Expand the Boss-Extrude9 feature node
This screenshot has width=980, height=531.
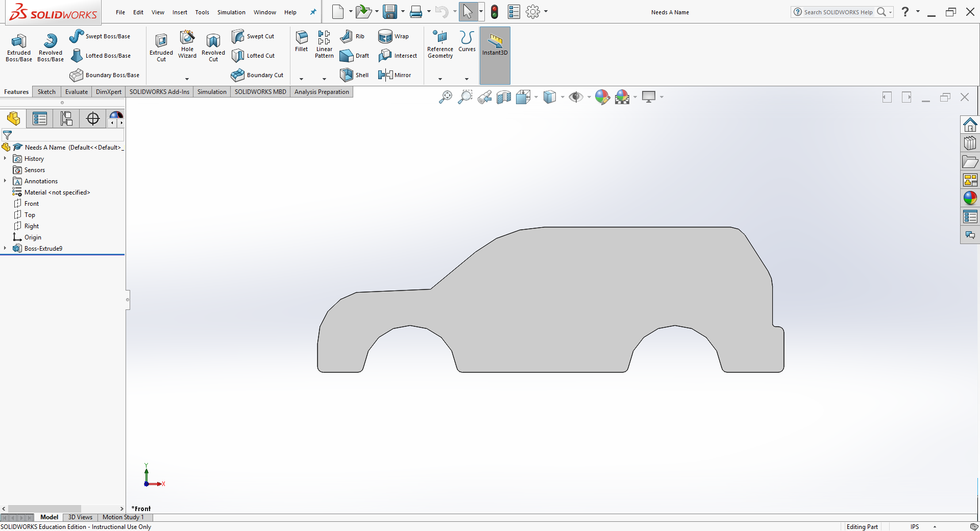(5, 249)
